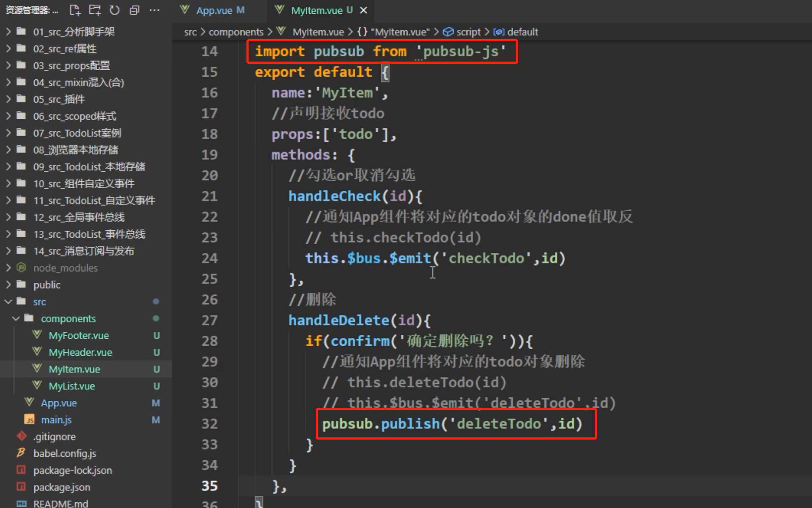Open babel.config.js in the file tree
Viewport: 812px width, 508px height.
coord(65,453)
